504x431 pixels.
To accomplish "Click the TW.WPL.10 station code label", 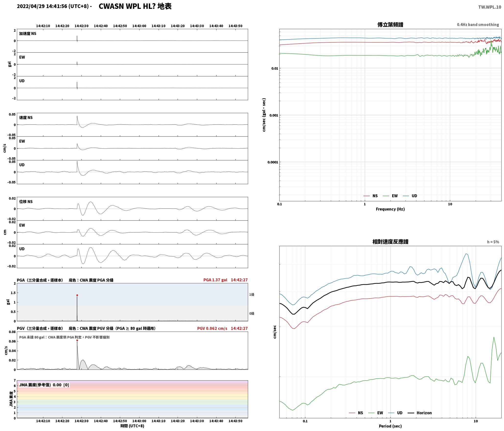I will click(490, 7).
